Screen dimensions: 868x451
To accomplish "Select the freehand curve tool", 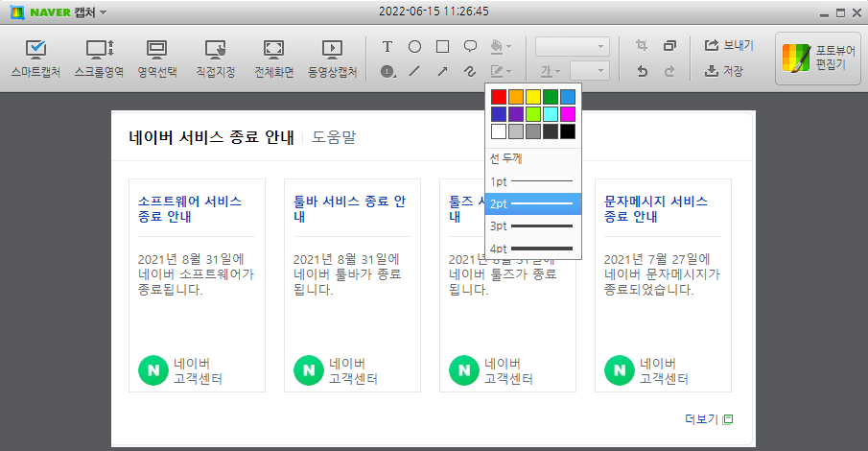I will [470, 71].
